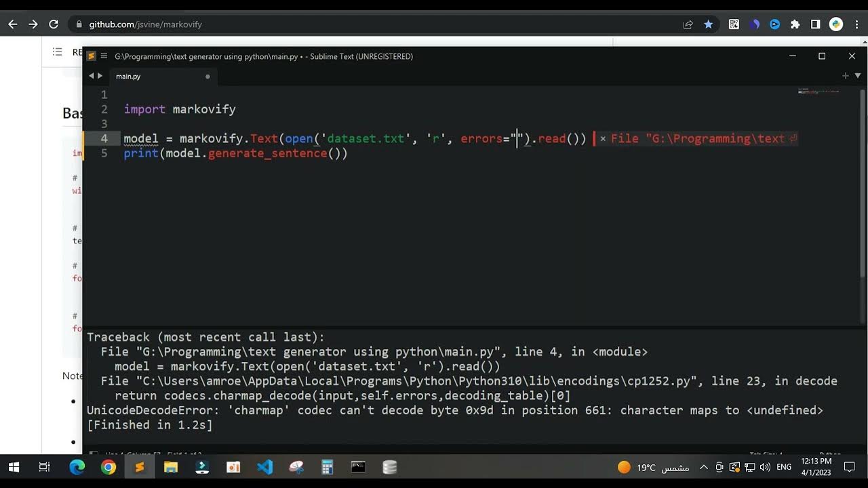Click Chrome forward navigation arrow

[x=33, y=24]
